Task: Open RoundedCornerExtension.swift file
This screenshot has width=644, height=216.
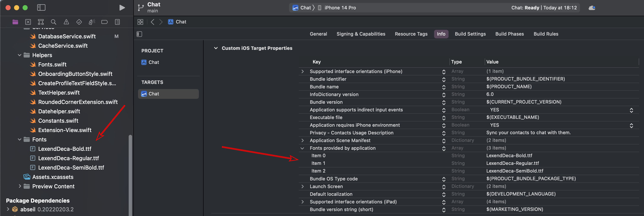Action: click(78, 102)
